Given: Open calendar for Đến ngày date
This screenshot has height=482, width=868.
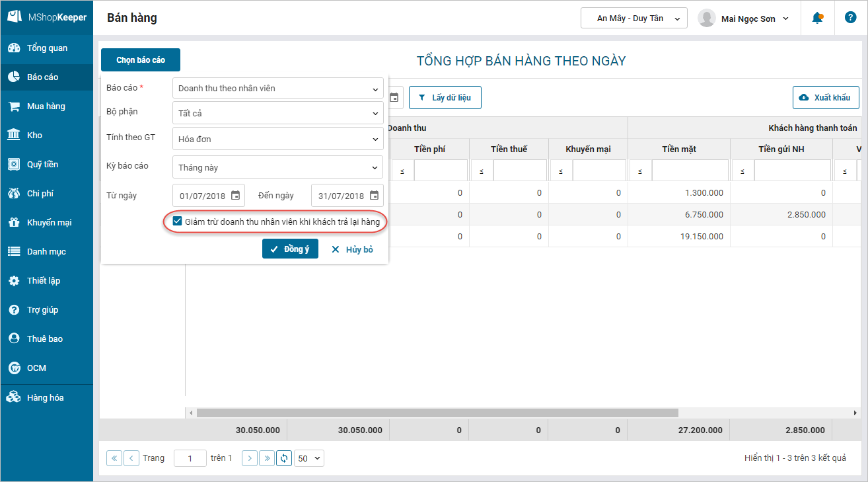Looking at the screenshot, I should coord(374,196).
